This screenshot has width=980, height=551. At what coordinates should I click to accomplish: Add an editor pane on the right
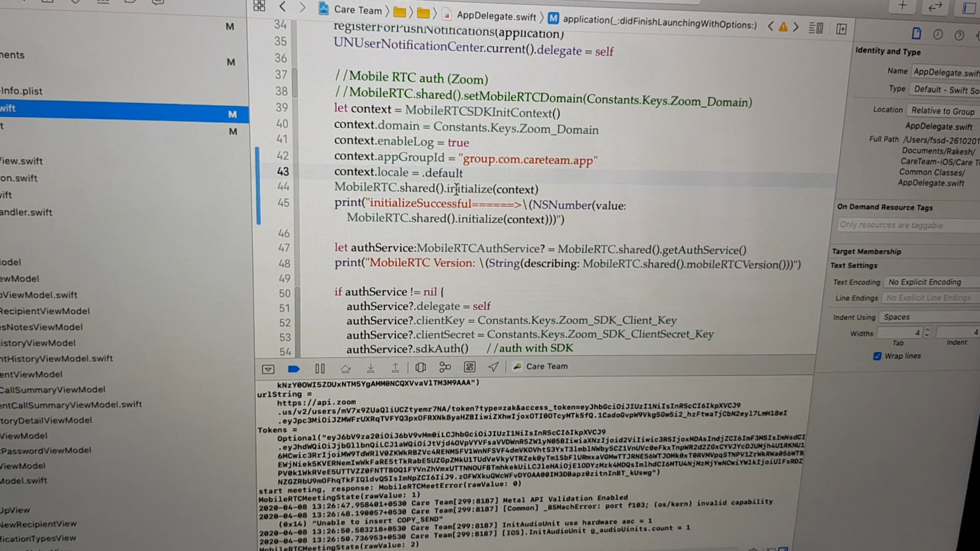coord(841,29)
